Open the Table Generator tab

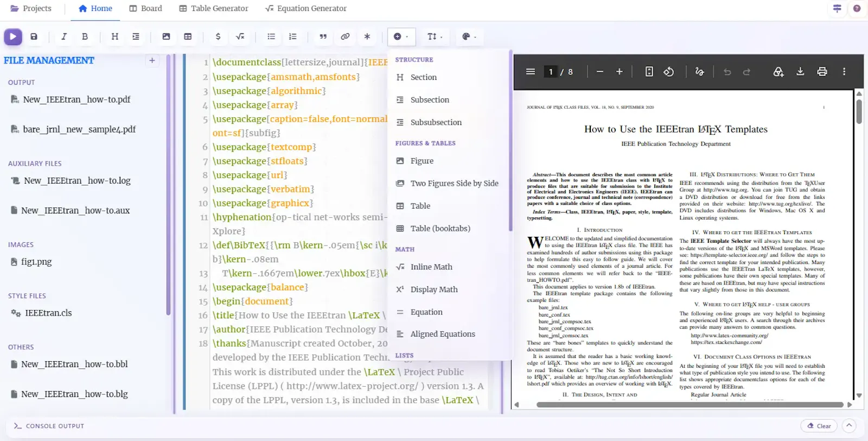(x=214, y=9)
